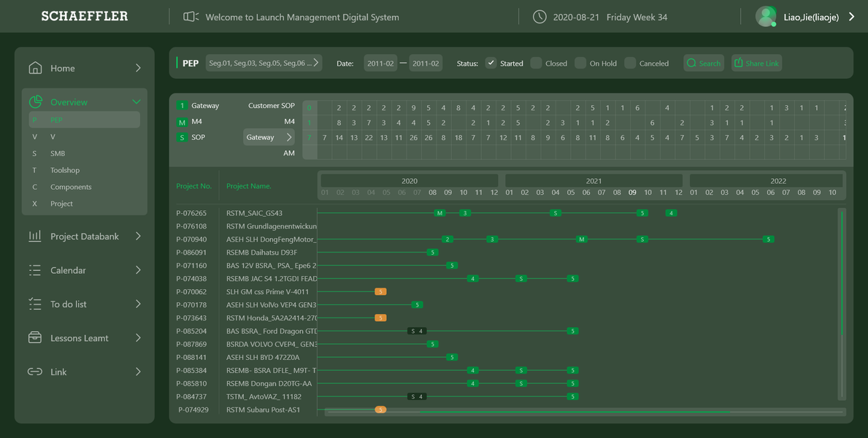Viewport: 868px width, 438px height.
Task: Click the Lessons Learnt briefcase icon
Action: coord(35,338)
